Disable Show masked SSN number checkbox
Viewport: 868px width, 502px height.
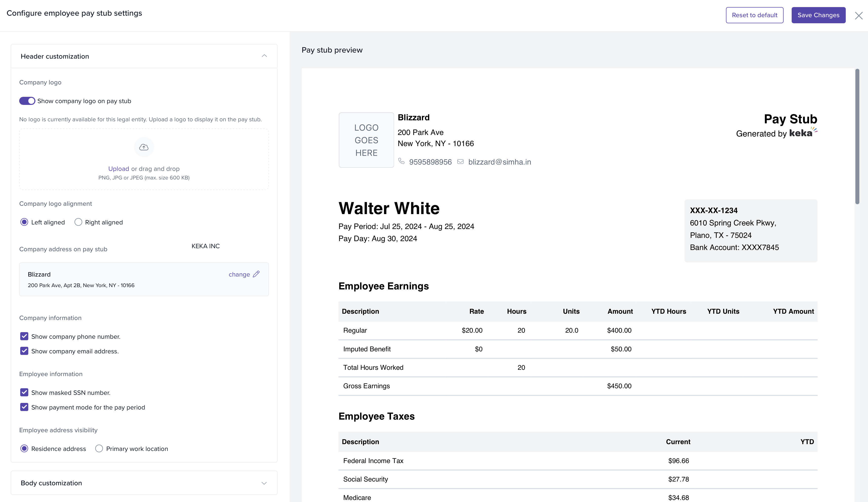24,392
